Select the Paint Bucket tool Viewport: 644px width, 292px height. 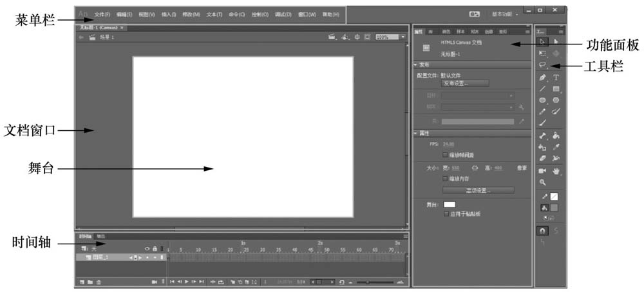pyautogui.click(x=556, y=135)
